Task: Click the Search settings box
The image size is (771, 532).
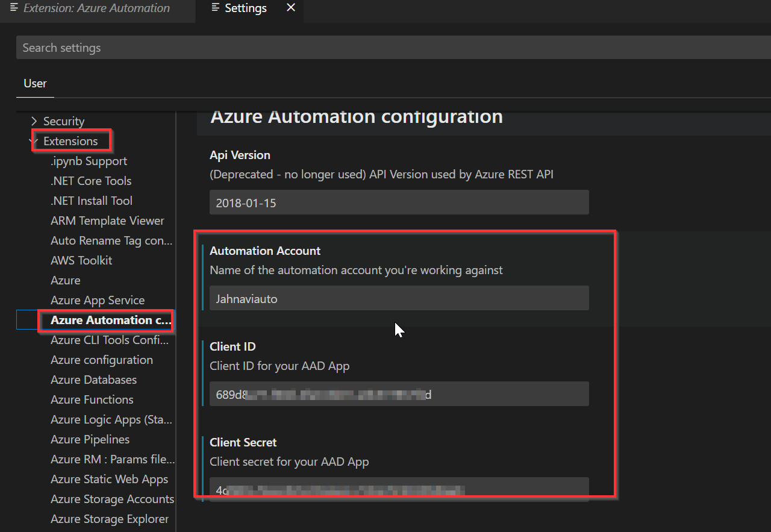Action: point(392,48)
